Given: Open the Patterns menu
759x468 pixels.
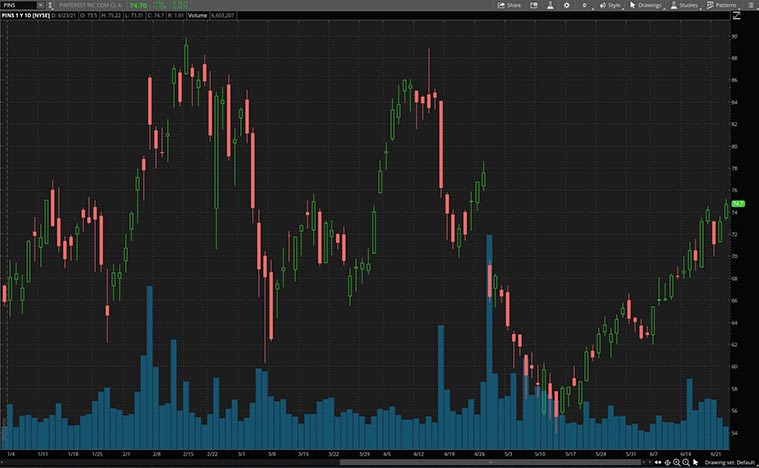Looking at the screenshot, I should 722,5.
